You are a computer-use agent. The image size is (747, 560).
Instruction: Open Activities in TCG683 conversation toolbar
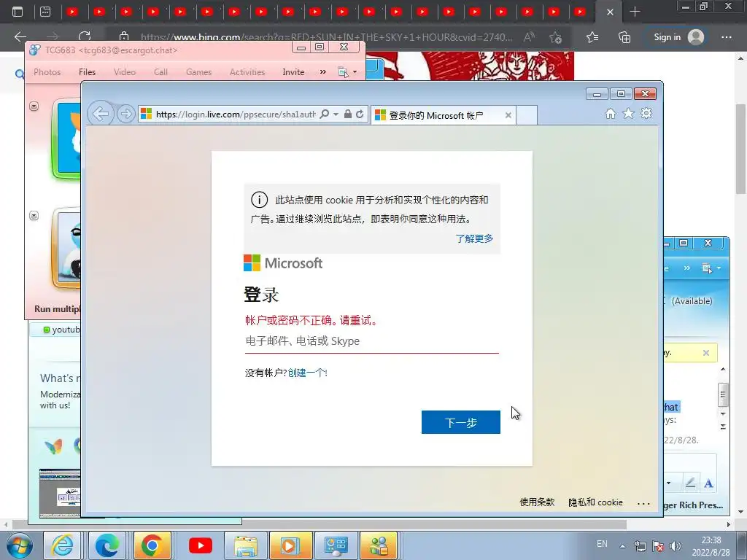247,72
